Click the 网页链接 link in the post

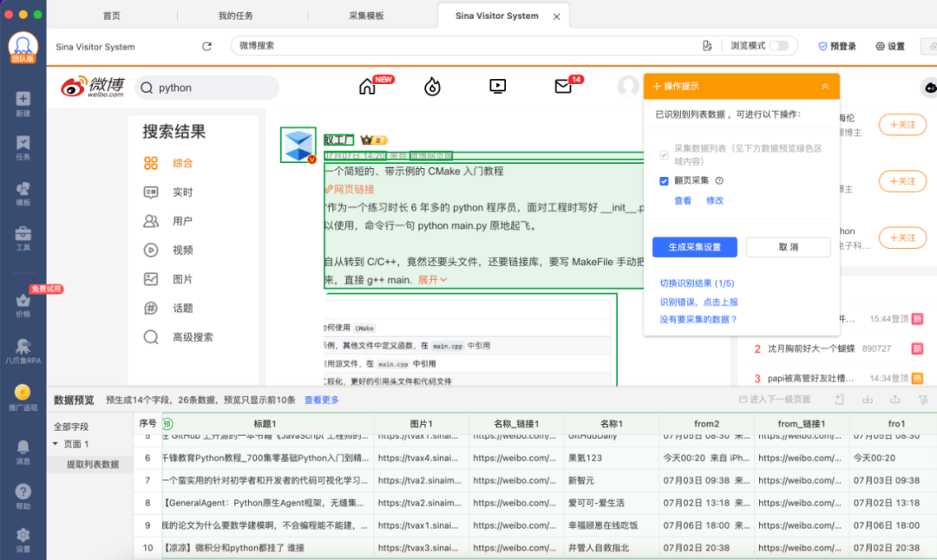(350, 189)
